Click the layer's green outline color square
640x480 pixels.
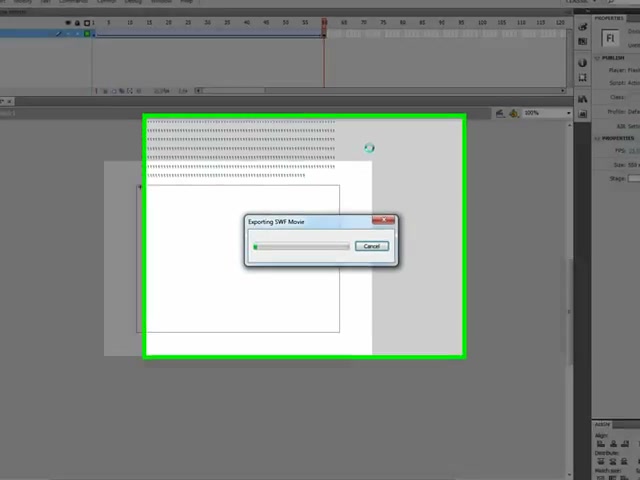(87, 33)
